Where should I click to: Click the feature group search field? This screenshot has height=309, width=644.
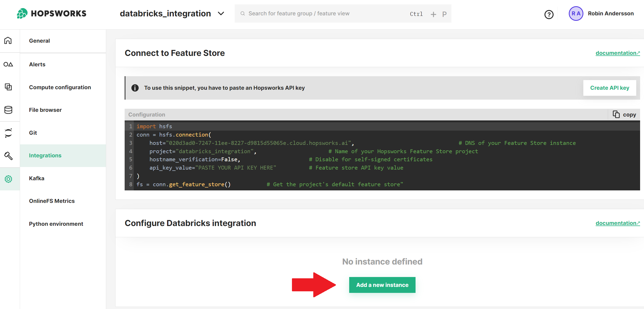click(299, 13)
